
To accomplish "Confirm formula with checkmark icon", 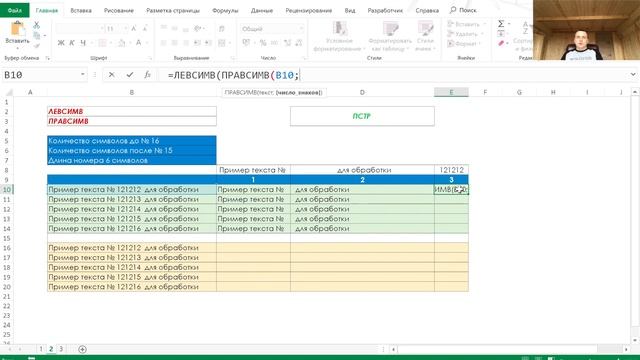I will coord(130,75).
